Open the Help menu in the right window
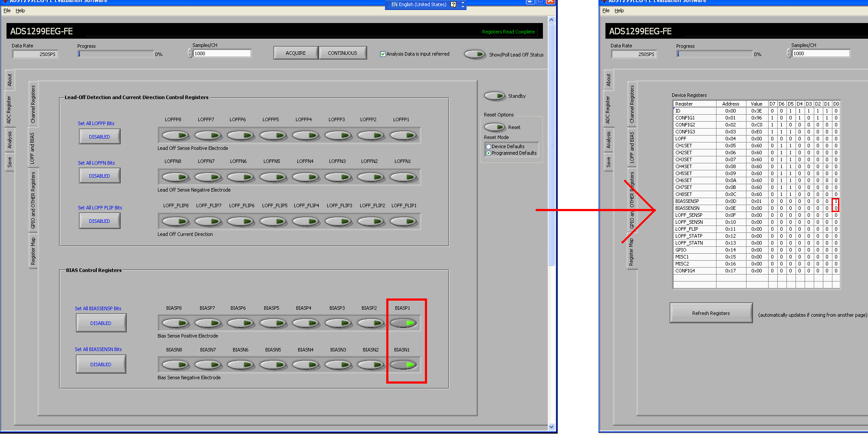868x434 pixels. [619, 10]
